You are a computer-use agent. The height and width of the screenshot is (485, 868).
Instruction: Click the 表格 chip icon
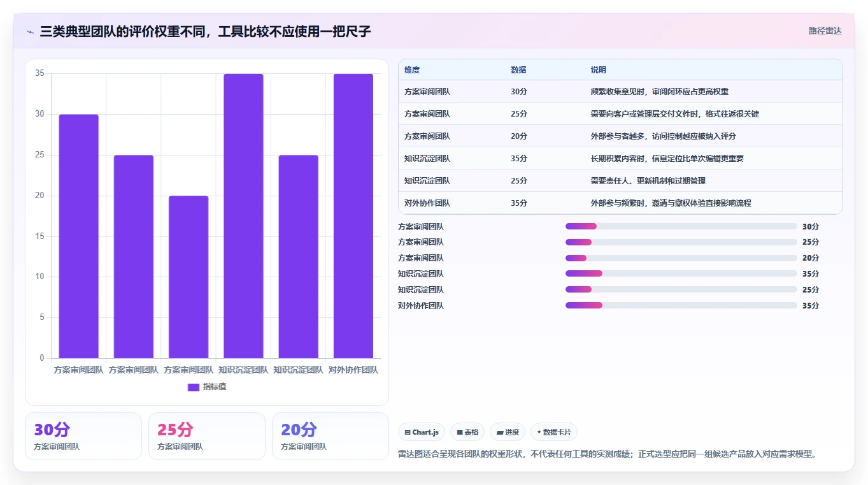coord(460,432)
